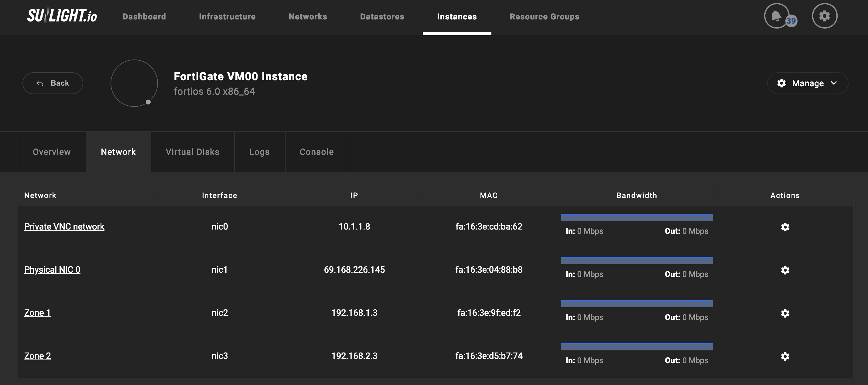
Task: Open the Zone 2 network link
Action: [x=37, y=356]
